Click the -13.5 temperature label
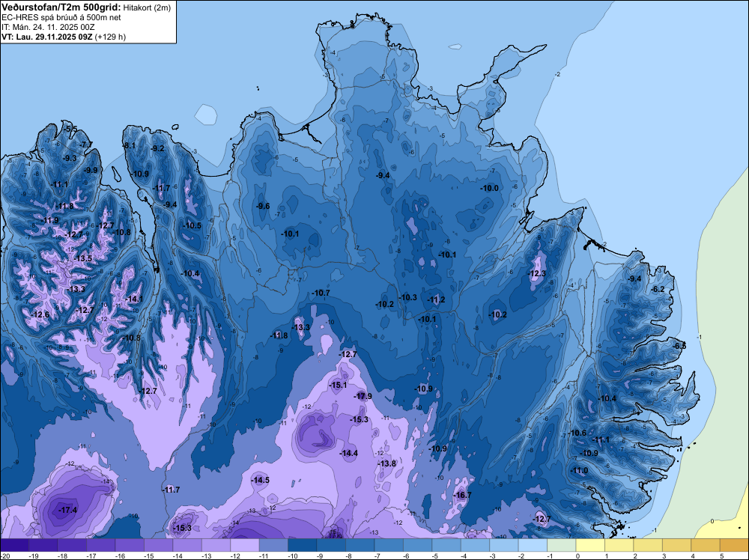This screenshot has height=560, width=749. coord(83,258)
